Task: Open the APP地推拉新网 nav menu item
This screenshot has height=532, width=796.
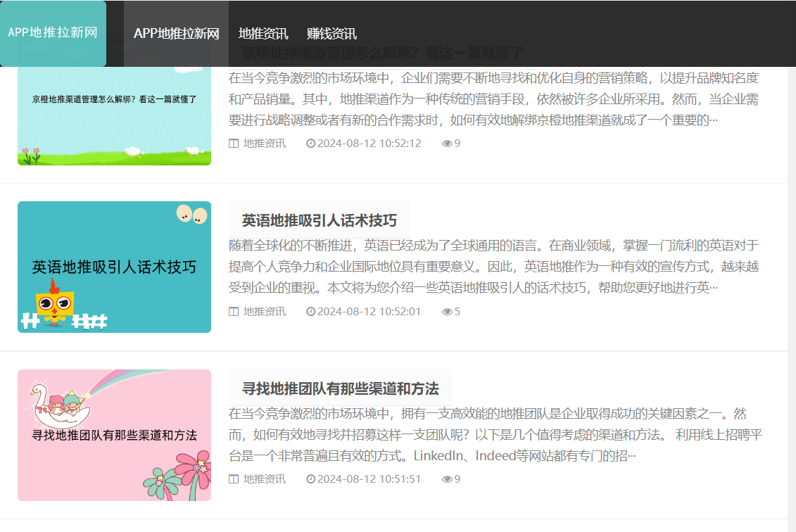Action: point(176,34)
